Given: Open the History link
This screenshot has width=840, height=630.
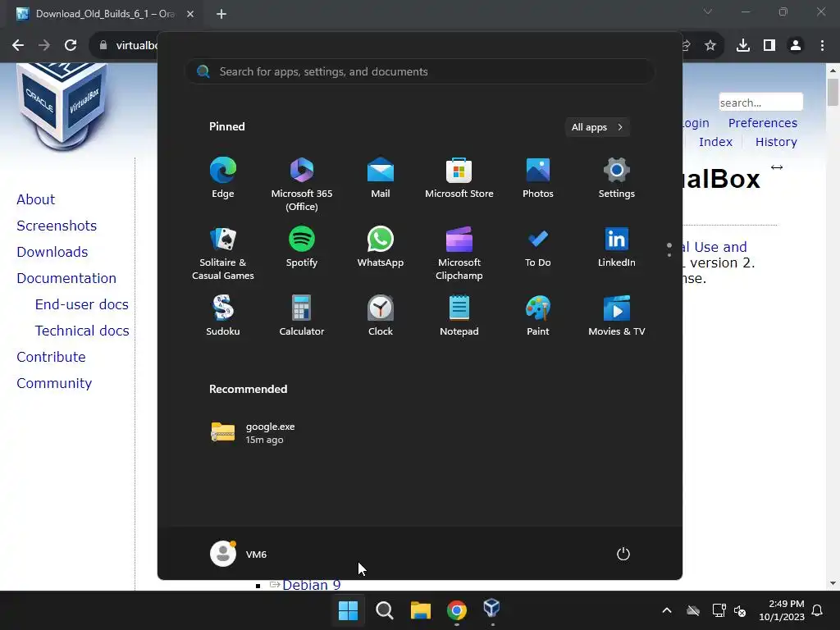Looking at the screenshot, I should [776, 142].
